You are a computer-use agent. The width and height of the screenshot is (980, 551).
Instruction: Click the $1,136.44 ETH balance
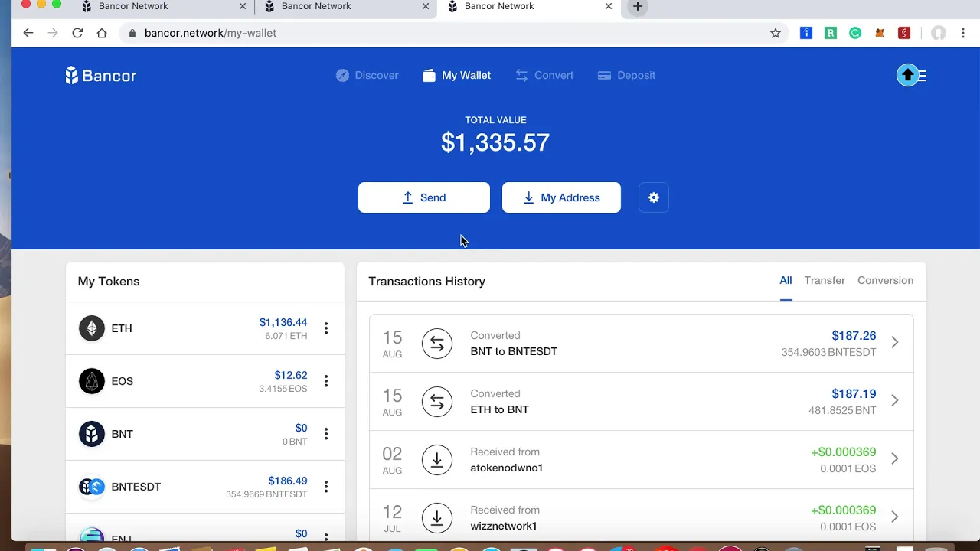(x=283, y=322)
